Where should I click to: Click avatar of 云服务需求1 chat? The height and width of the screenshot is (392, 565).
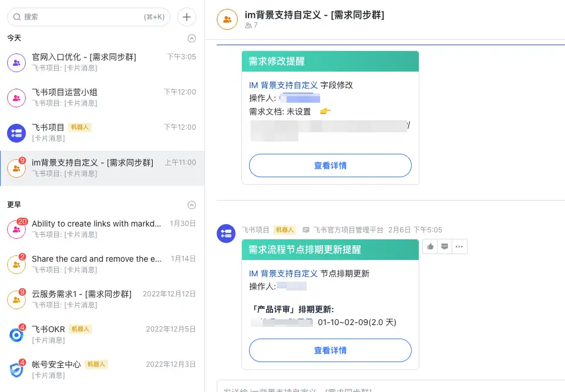point(16,300)
